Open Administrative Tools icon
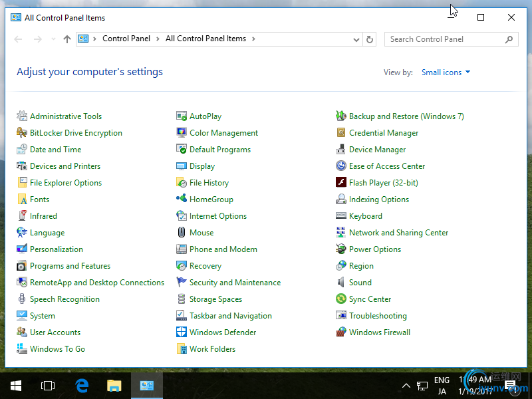532x399 pixels. [22, 116]
